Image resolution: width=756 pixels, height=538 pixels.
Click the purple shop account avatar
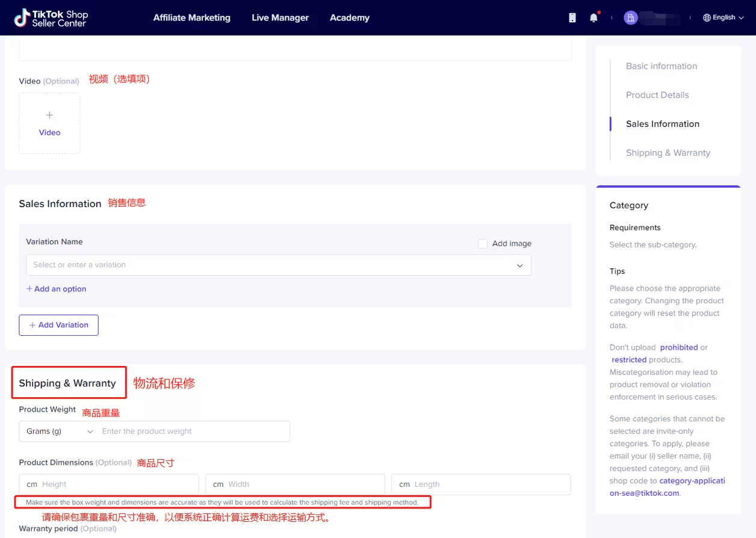(630, 18)
